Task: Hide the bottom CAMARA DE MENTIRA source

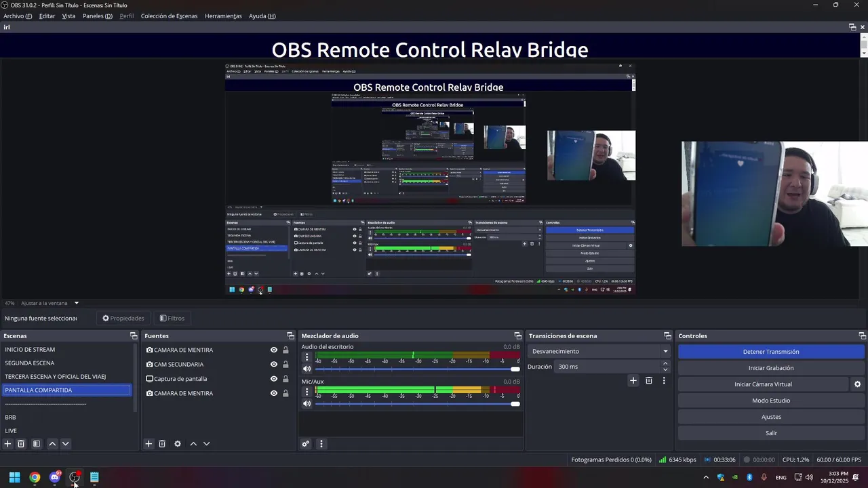Action: [x=274, y=393]
